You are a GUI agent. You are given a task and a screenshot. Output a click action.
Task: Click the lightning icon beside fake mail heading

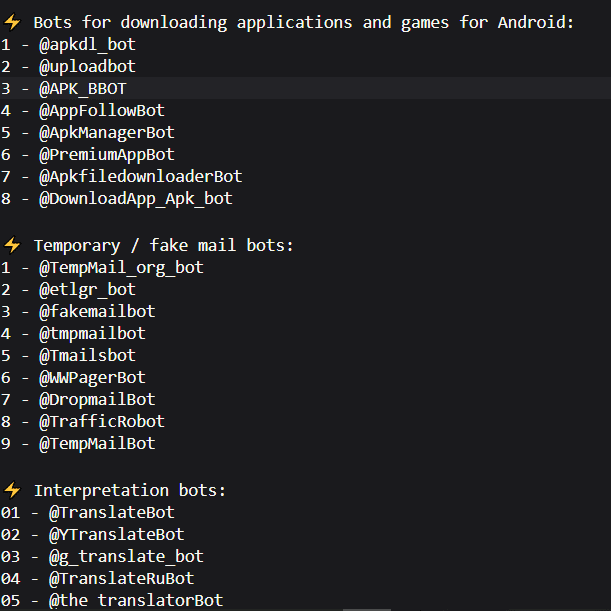[x=12, y=245]
